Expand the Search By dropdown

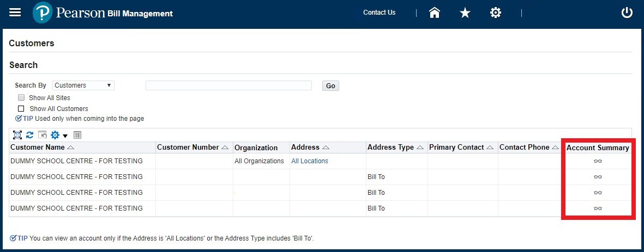[83, 85]
